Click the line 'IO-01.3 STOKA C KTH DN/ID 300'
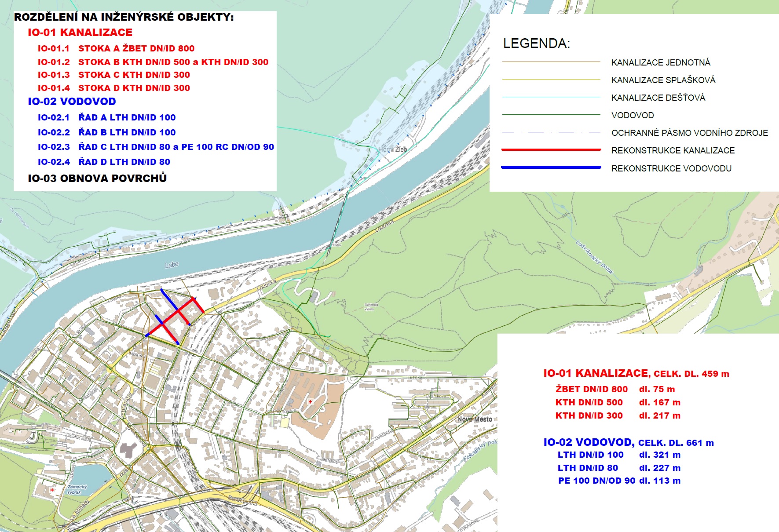 [x=114, y=75]
